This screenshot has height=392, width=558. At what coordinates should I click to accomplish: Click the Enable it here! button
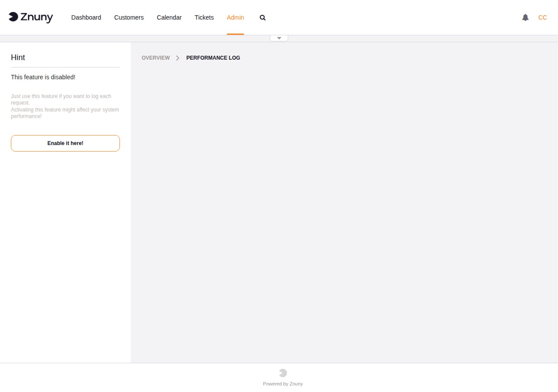(65, 143)
